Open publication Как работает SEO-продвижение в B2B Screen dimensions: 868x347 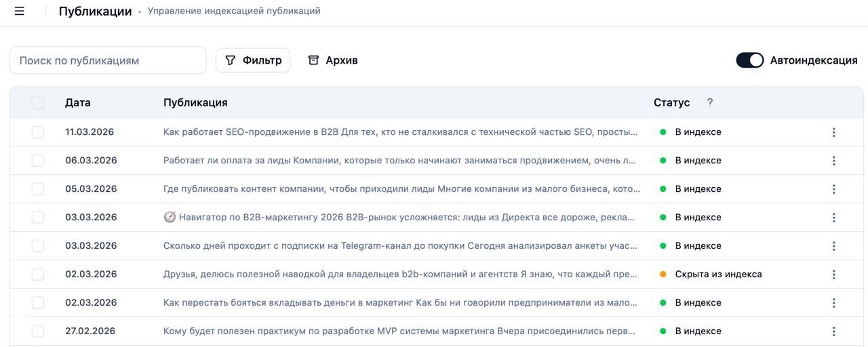tap(400, 132)
